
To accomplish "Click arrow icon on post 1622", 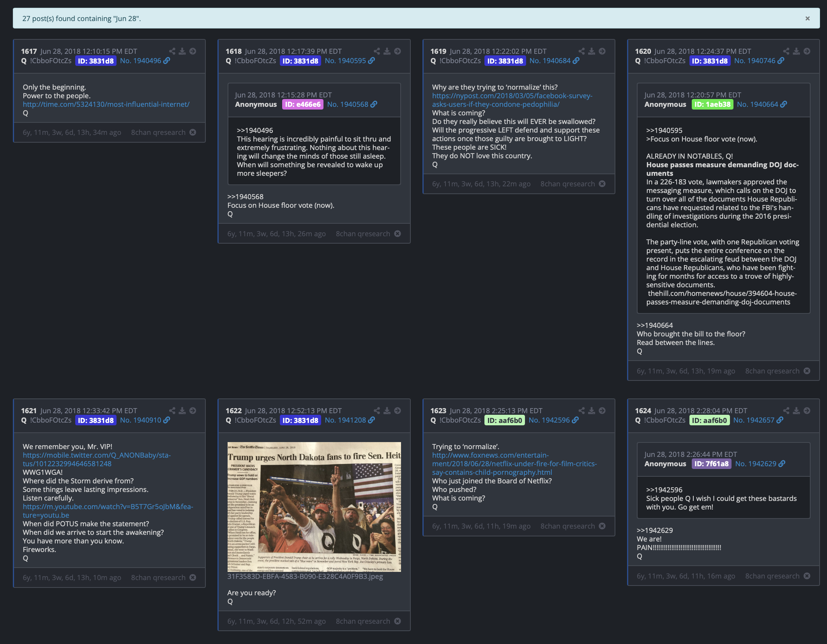I will pos(398,410).
